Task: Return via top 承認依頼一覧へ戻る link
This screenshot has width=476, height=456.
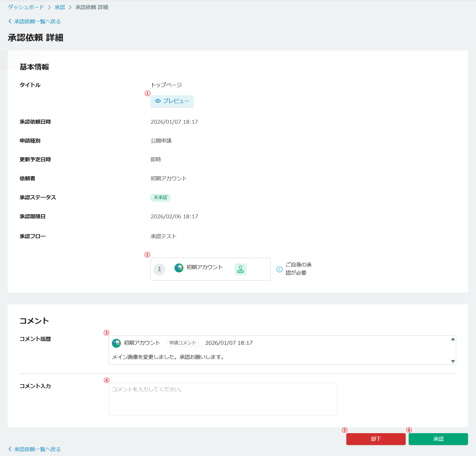Action: [37, 21]
